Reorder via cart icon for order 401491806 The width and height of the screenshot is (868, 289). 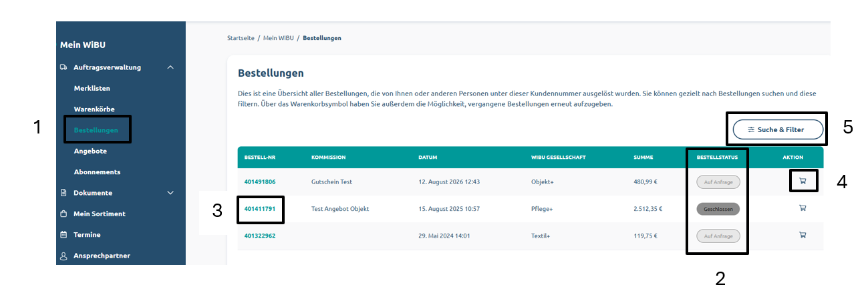pos(803,180)
